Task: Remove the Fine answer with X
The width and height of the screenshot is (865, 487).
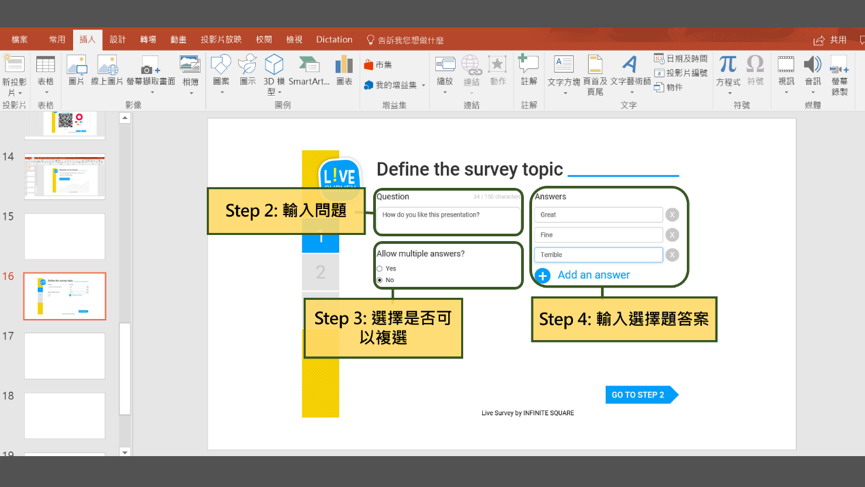Action: [x=672, y=235]
